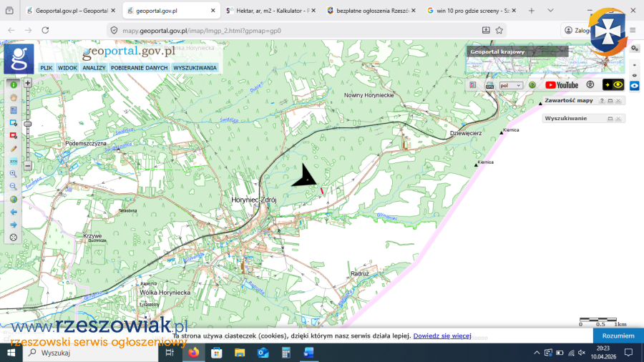
Task: Maximize the Zawartość mapy panel
Action: point(610,101)
